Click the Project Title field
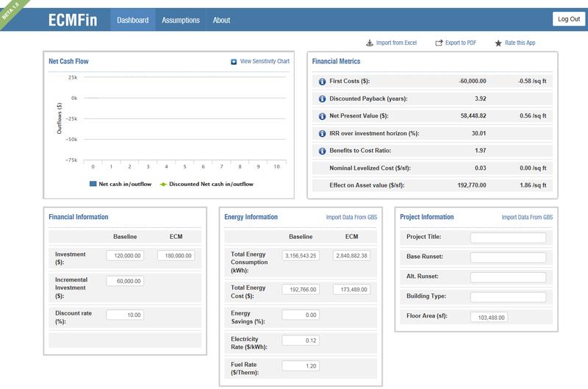 [508, 238]
